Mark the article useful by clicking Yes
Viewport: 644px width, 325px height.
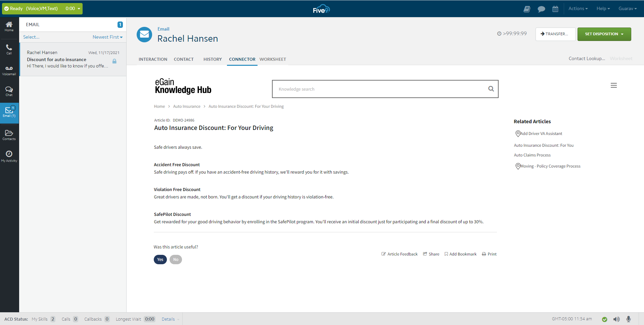coord(160,259)
